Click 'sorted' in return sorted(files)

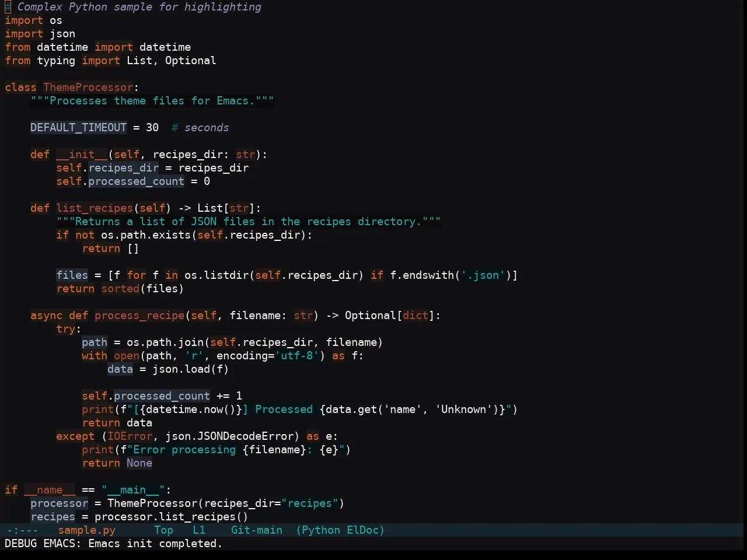pyautogui.click(x=120, y=289)
